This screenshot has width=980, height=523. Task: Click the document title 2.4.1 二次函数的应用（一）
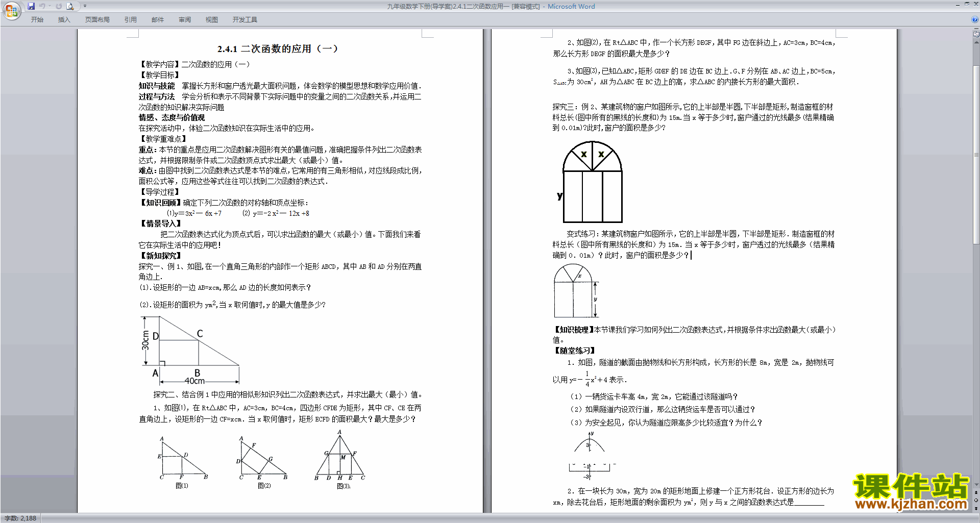coord(278,49)
